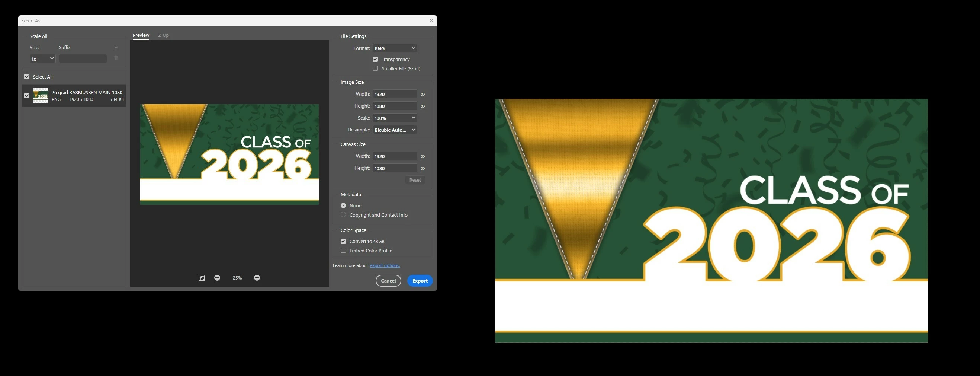Expand the Scale 100% dropdown
Screen dimensions: 980x376
coord(395,118)
